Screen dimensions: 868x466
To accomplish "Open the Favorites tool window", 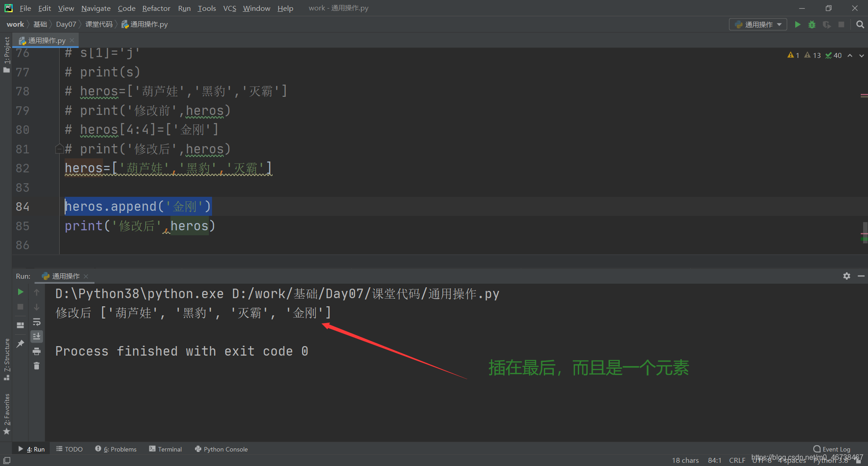I will pyautogui.click(x=6, y=414).
